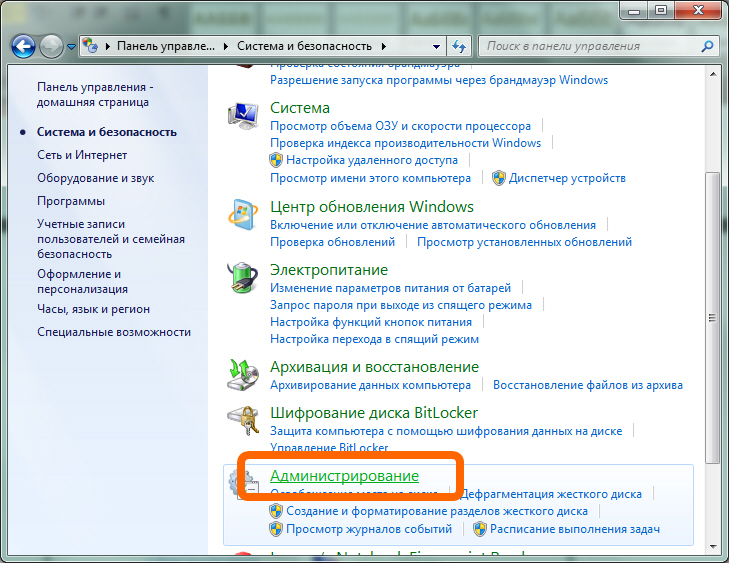
Task: Click shield icon beside Расписание выполнения задач
Action: pyautogui.click(x=480, y=529)
